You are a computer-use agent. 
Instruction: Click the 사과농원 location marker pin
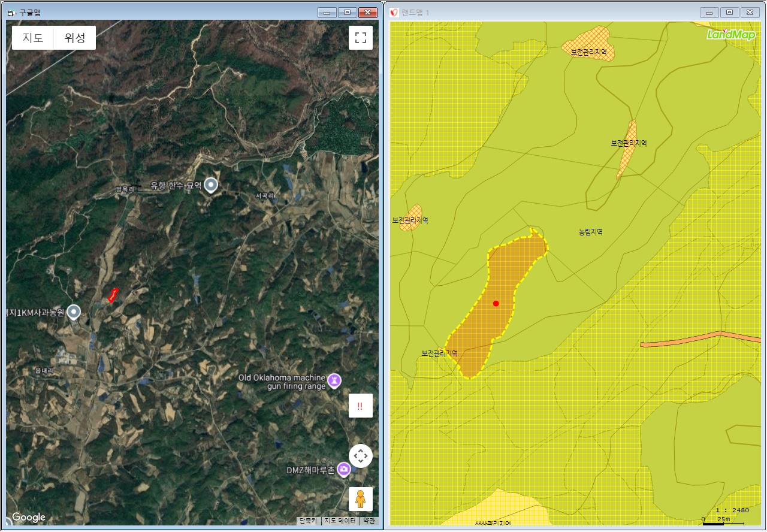(x=74, y=312)
